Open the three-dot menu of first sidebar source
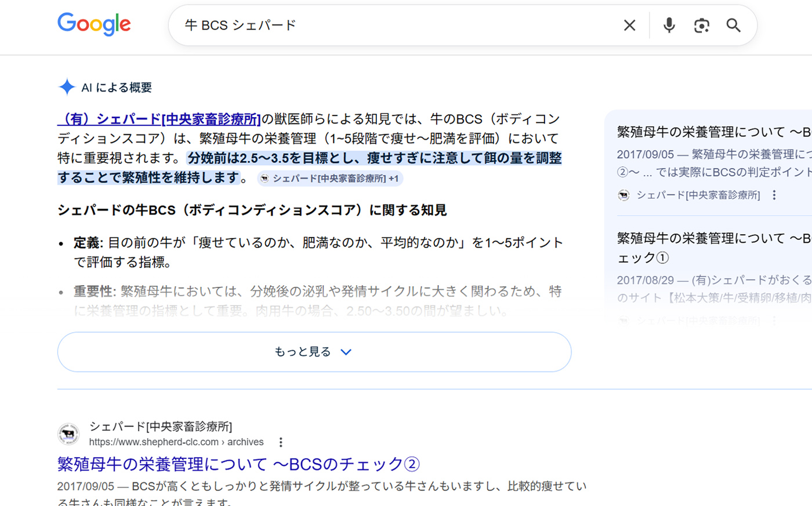 tap(774, 195)
